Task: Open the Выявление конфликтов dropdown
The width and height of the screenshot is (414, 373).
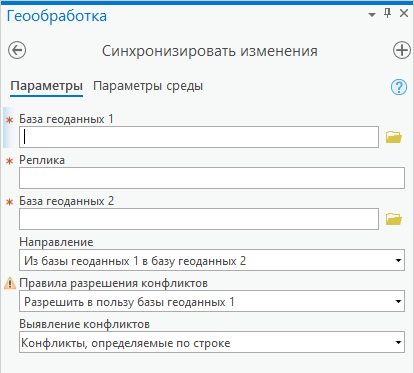Action: tap(212, 342)
